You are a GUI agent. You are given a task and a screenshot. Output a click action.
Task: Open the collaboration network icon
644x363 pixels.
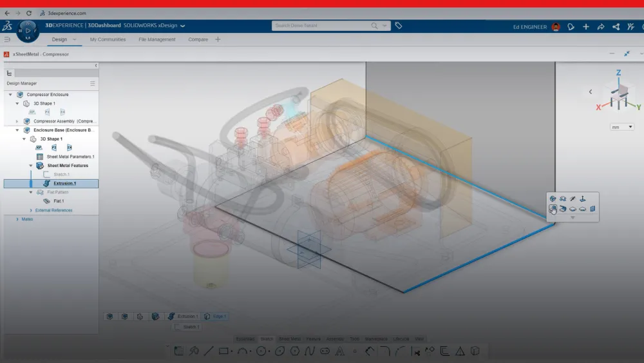coord(616,26)
